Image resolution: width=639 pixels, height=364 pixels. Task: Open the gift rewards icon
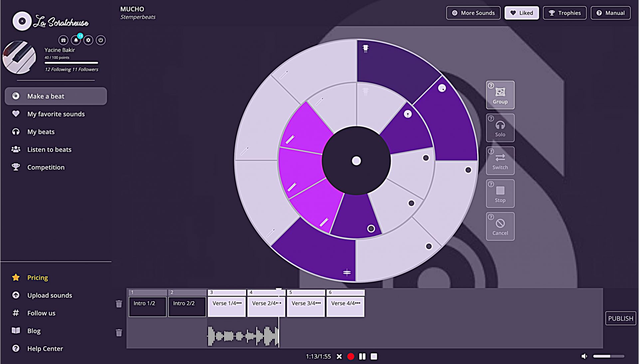[63, 40]
